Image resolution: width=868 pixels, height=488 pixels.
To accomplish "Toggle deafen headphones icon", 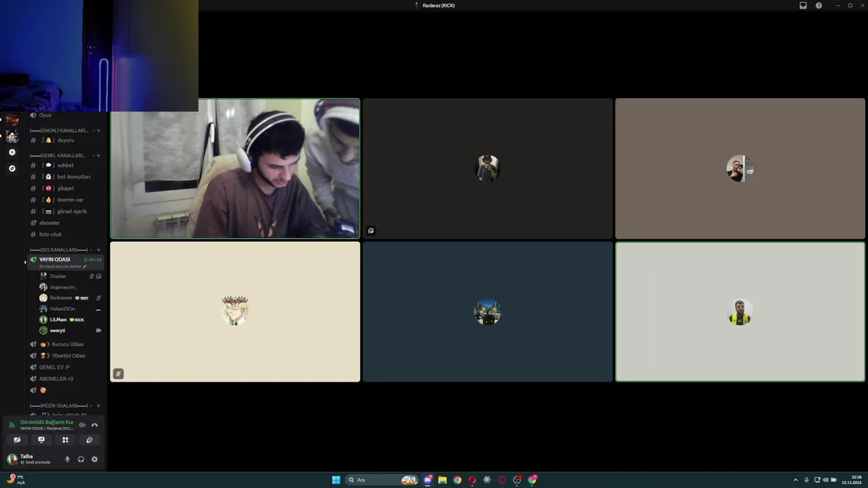I will [81, 460].
